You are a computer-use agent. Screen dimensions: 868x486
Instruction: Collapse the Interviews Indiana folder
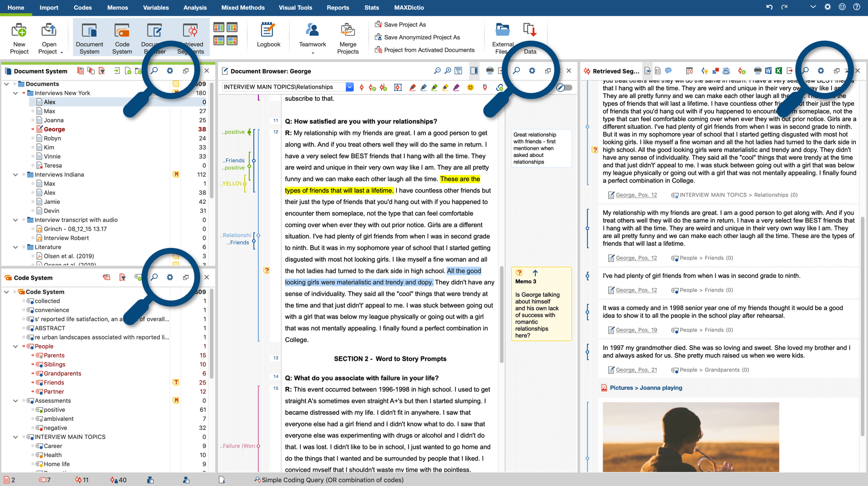coord(16,174)
